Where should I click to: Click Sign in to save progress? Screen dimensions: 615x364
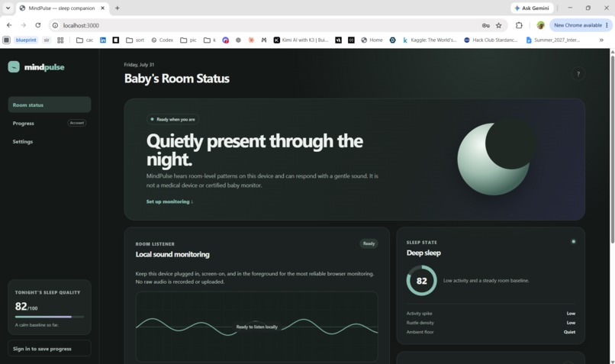(x=50, y=348)
